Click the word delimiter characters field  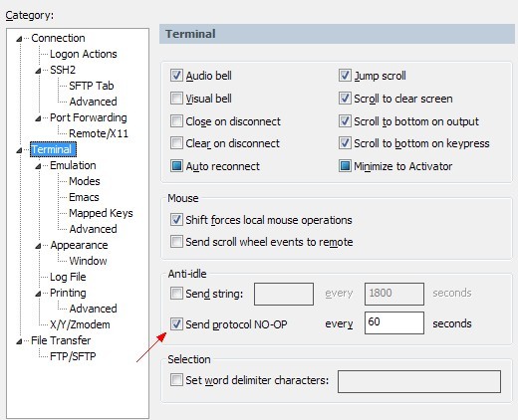(419, 381)
